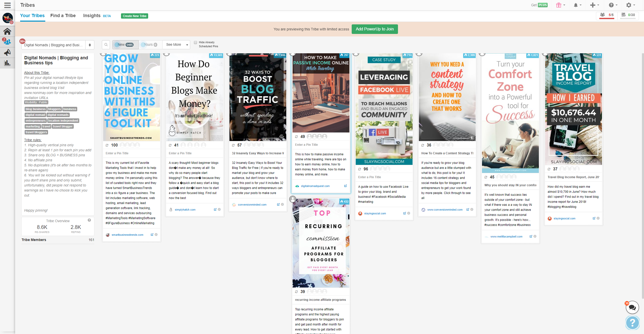Open the megaphone publisher sidebar icon
The image size is (644, 334).
pos(7,52)
